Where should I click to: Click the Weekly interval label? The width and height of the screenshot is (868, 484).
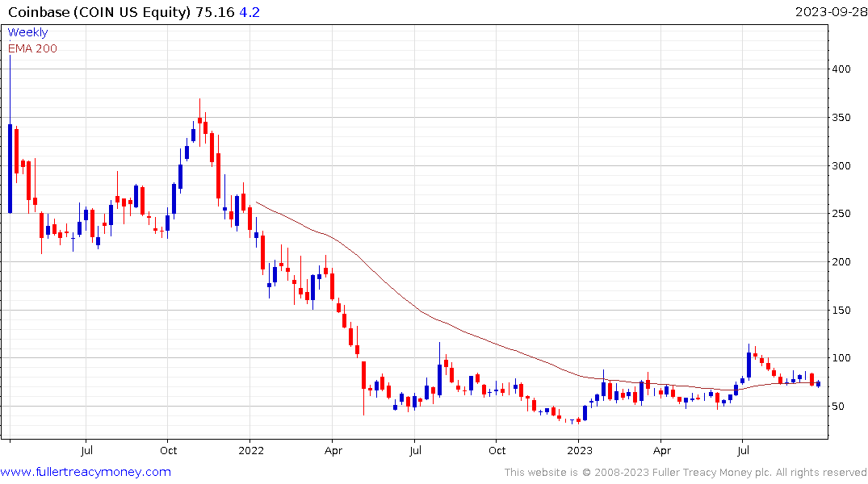click(27, 32)
